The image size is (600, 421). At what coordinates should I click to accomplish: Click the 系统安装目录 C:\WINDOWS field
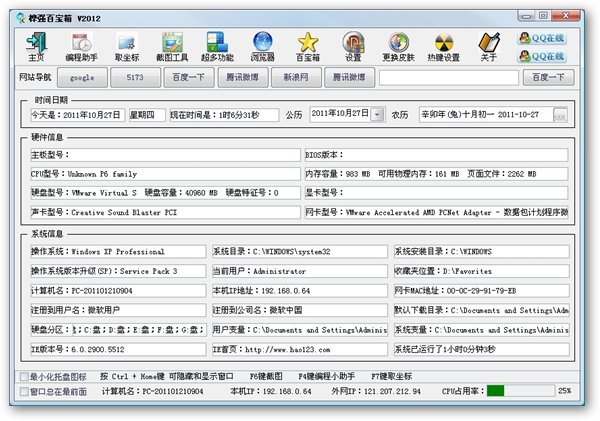click(482, 251)
